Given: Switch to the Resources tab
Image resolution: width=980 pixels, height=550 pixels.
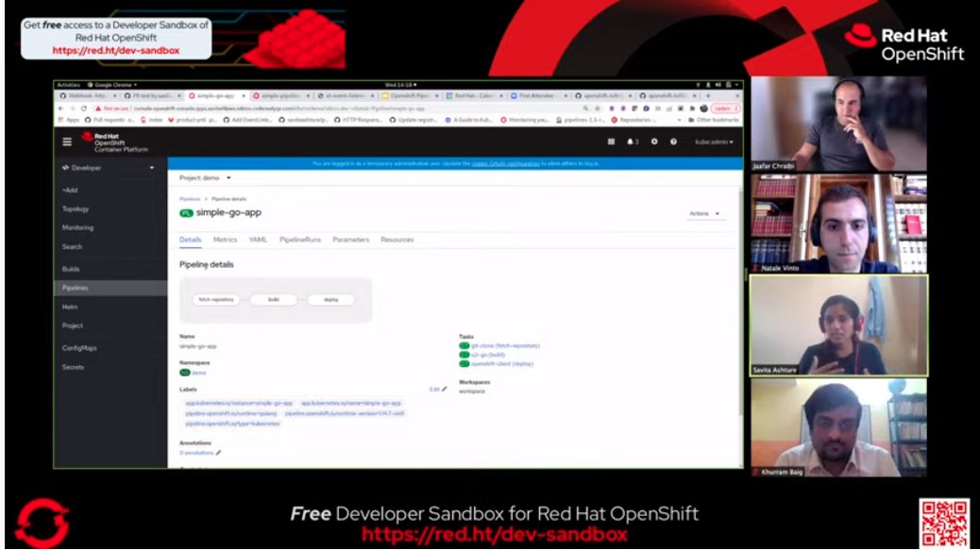Looking at the screenshot, I should pyautogui.click(x=397, y=240).
